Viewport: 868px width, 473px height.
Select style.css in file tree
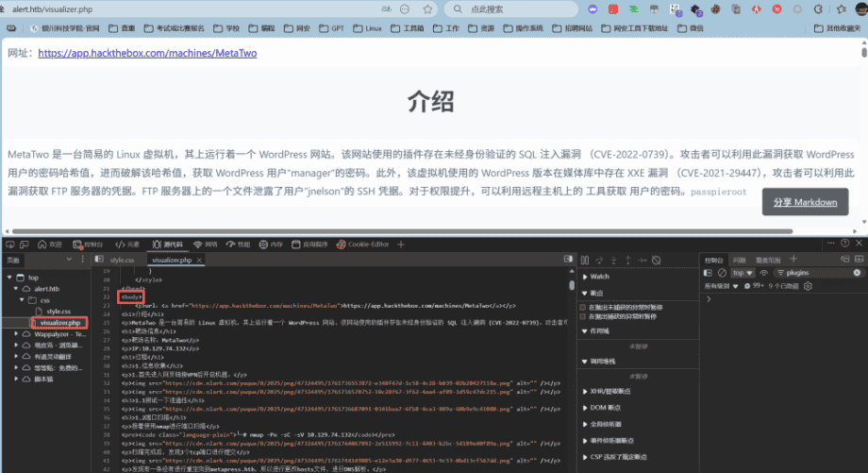pos(58,312)
